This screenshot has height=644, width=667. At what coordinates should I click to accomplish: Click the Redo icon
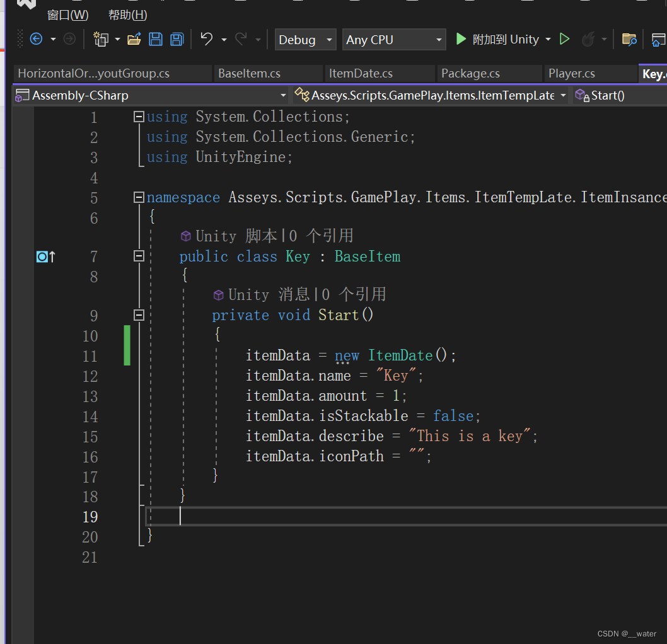point(241,40)
